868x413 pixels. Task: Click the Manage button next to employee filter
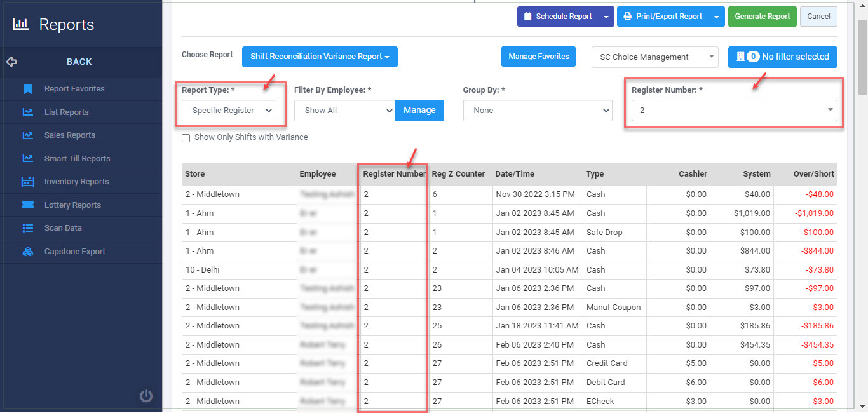coord(419,111)
